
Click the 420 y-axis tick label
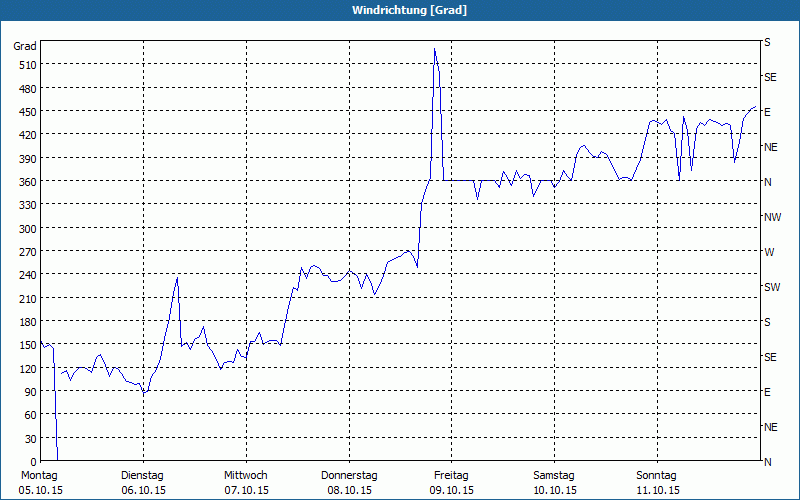coord(28,135)
